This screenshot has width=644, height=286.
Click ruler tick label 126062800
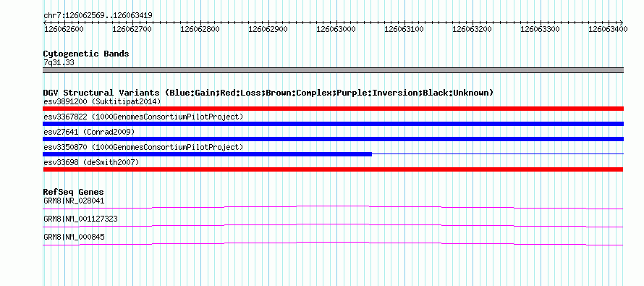pos(200,29)
